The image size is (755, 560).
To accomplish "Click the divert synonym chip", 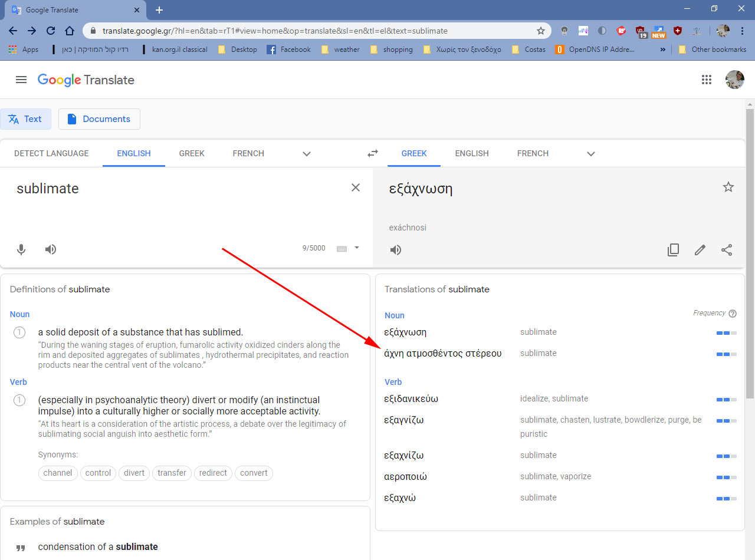I will 134,473.
